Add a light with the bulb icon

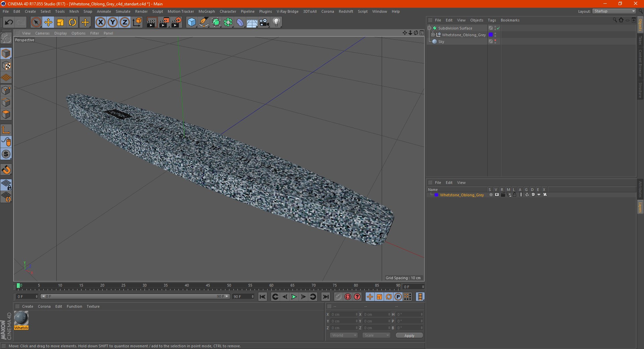point(276,22)
